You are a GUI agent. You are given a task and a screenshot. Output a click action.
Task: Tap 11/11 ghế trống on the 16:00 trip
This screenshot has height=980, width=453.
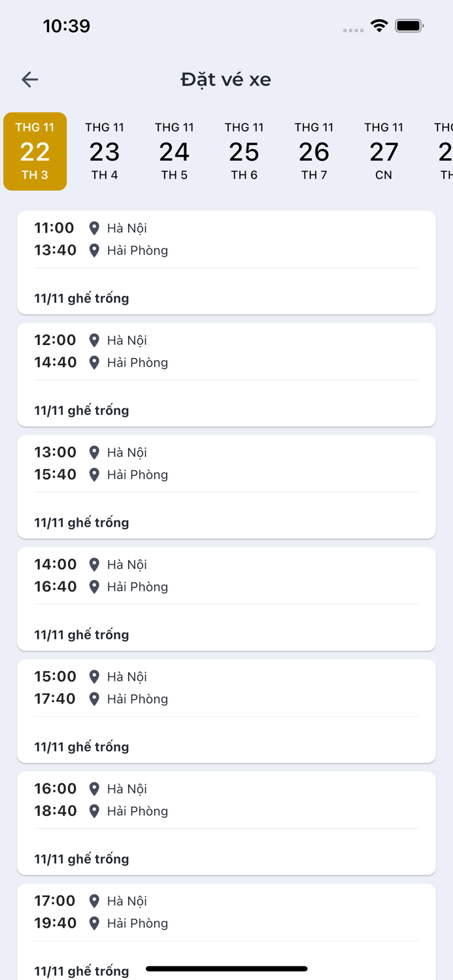[81, 858]
